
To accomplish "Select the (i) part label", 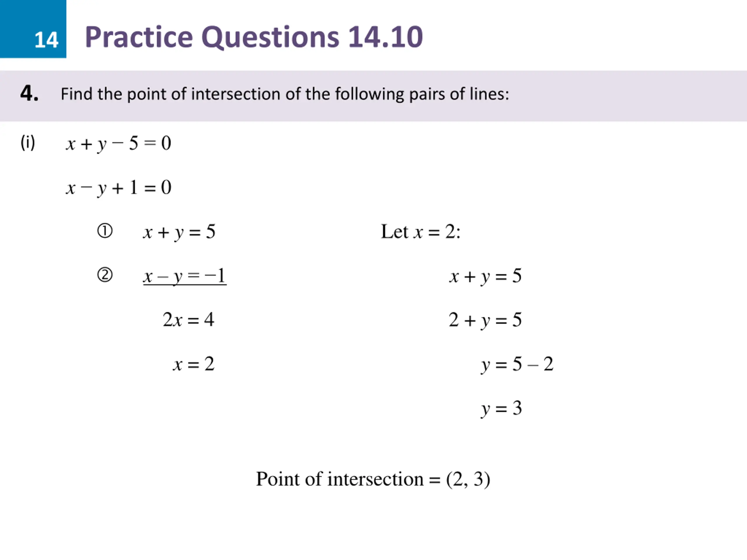I will pyautogui.click(x=28, y=142).
